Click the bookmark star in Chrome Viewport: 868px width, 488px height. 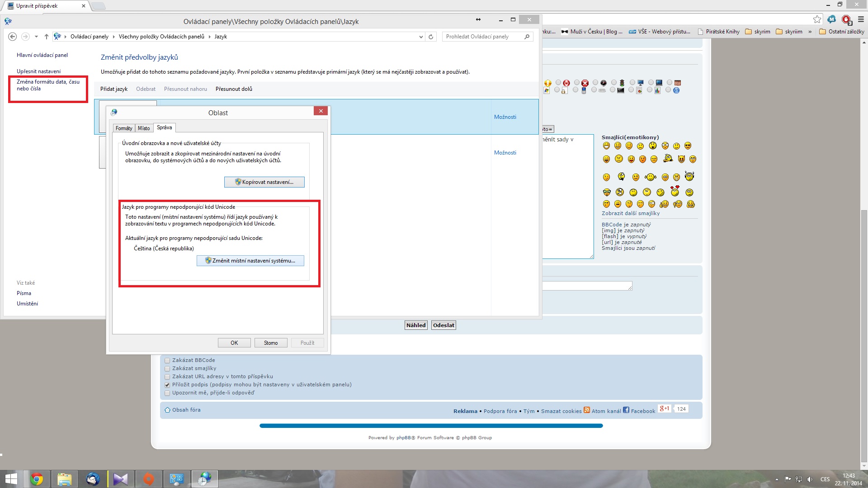tap(817, 19)
